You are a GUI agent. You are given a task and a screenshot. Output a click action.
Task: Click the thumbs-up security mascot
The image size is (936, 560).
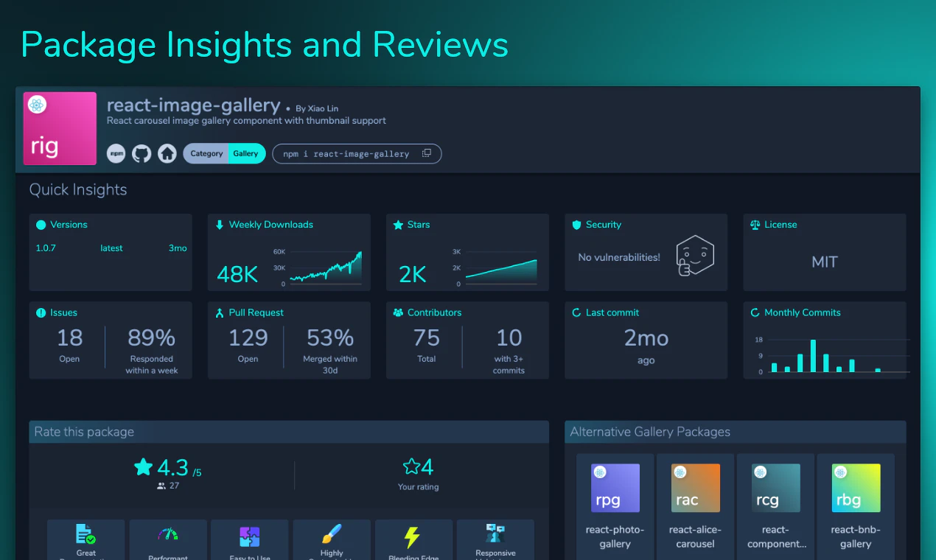coord(695,256)
